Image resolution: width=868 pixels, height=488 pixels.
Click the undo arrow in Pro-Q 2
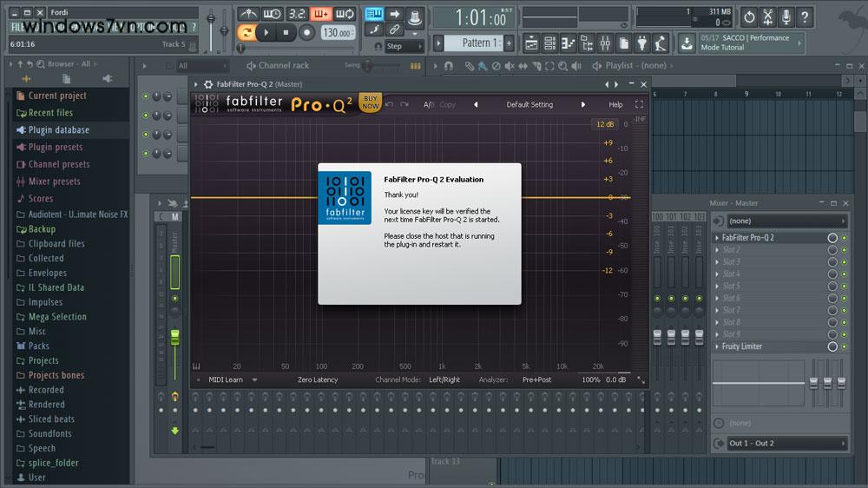tap(390, 105)
